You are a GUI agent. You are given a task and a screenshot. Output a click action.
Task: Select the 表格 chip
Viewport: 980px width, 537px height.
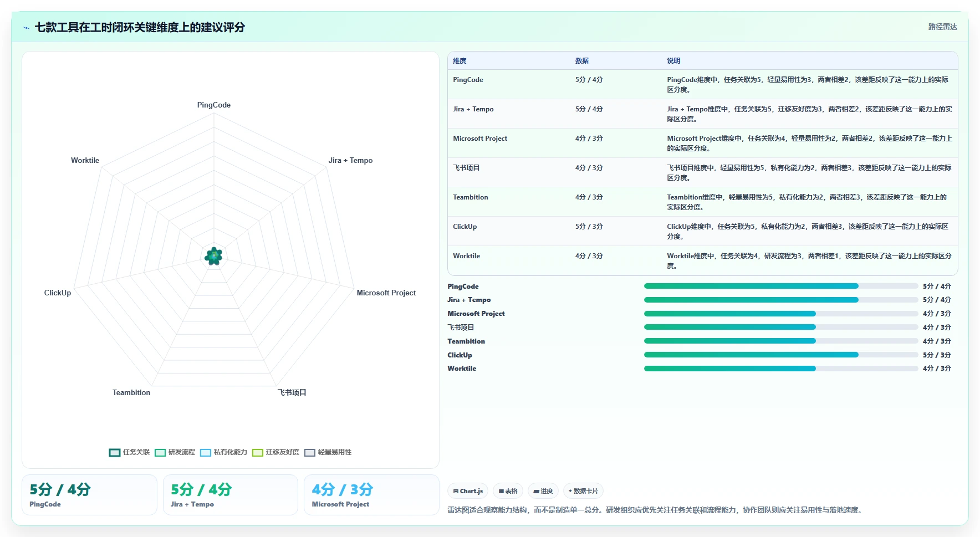[508, 491]
